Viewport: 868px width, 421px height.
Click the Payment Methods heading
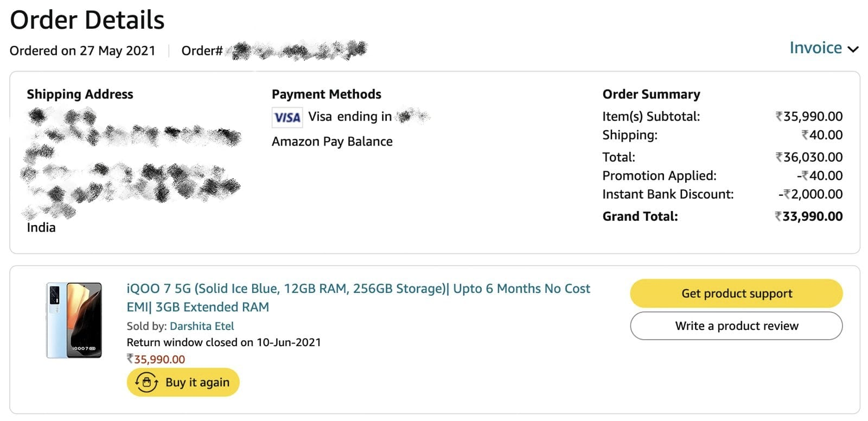[x=326, y=94]
